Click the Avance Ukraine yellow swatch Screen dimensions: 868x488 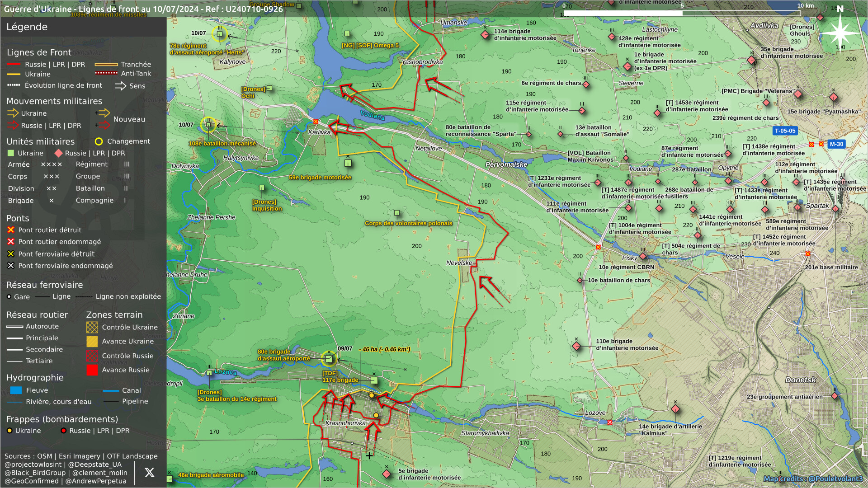tap(92, 342)
